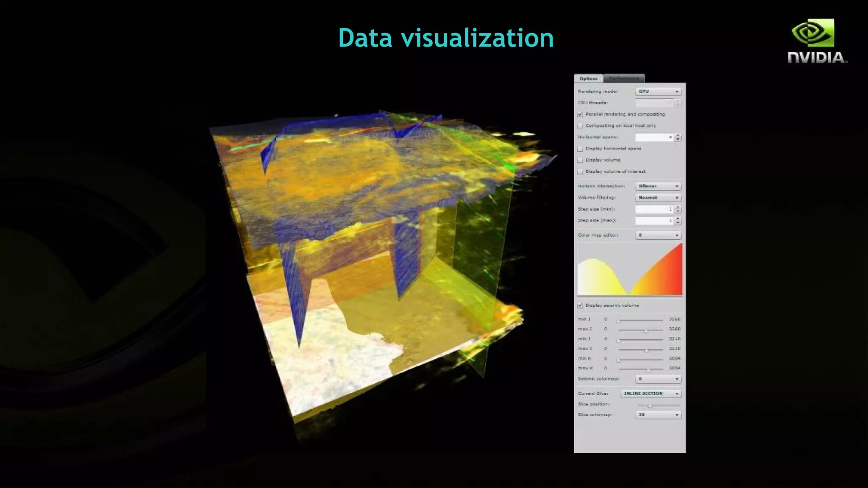Viewport: 868px width, 488px height.
Task: Click the Step size (max) field
Action: pyautogui.click(x=654, y=220)
